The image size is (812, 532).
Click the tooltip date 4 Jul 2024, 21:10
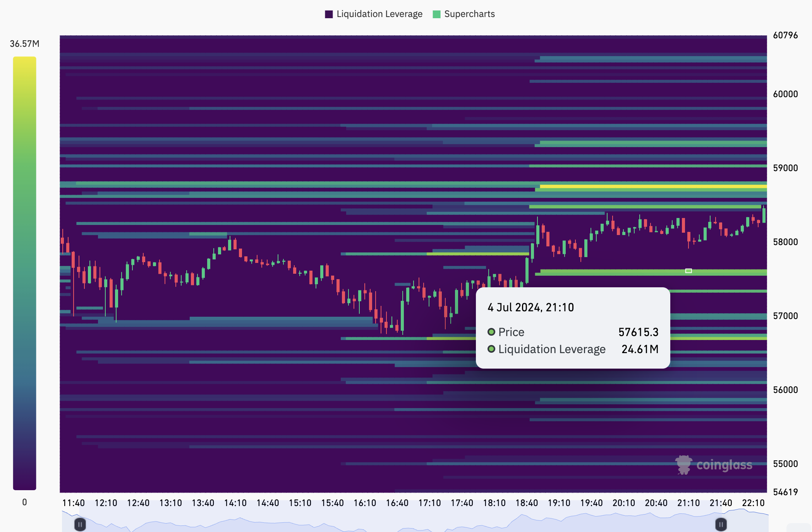531,307
